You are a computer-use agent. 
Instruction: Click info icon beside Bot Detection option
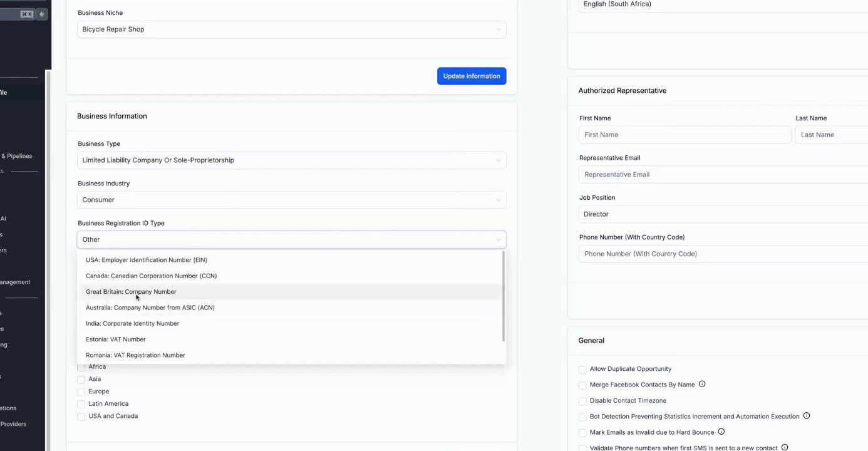(807, 416)
